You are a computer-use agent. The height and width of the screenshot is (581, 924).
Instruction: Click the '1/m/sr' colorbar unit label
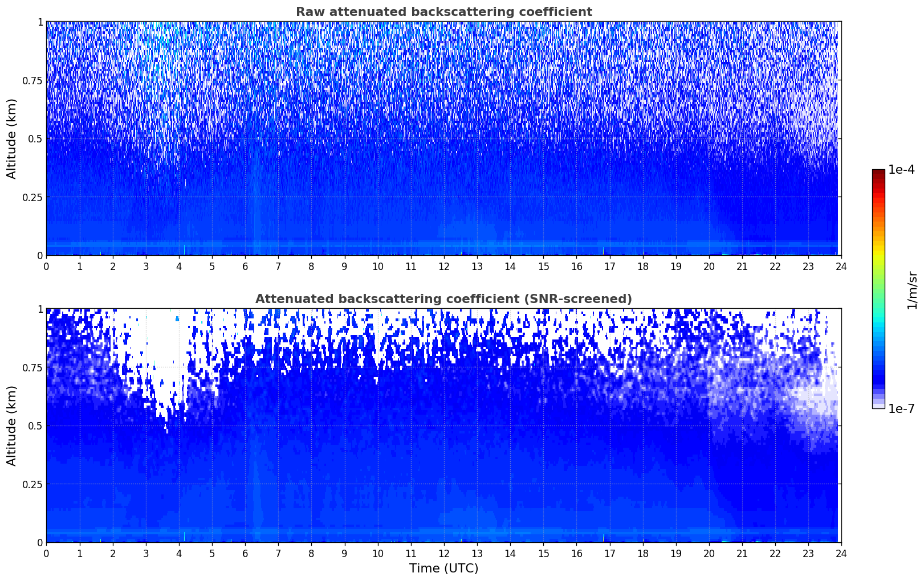(x=912, y=289)
